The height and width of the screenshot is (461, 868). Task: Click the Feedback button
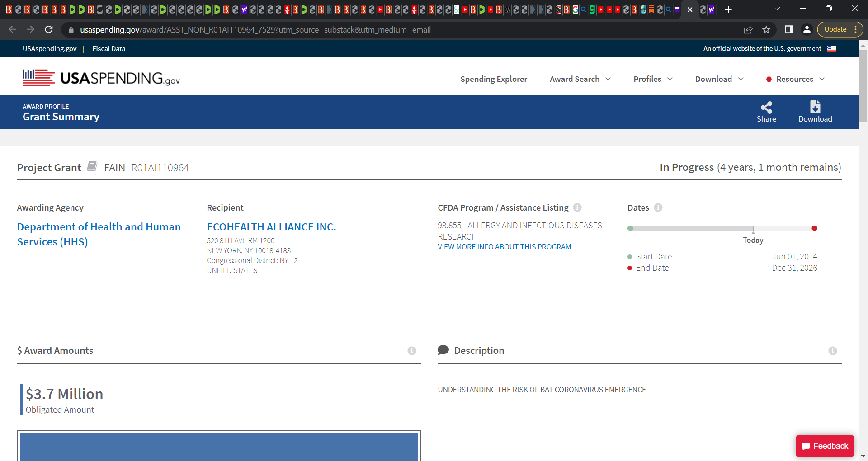pos(825,446)
